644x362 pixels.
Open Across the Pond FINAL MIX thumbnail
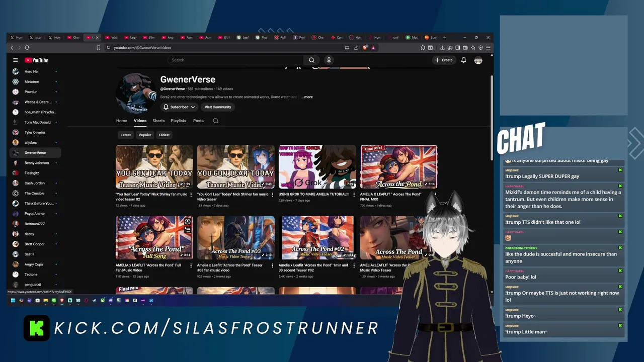tap(399, 167)
